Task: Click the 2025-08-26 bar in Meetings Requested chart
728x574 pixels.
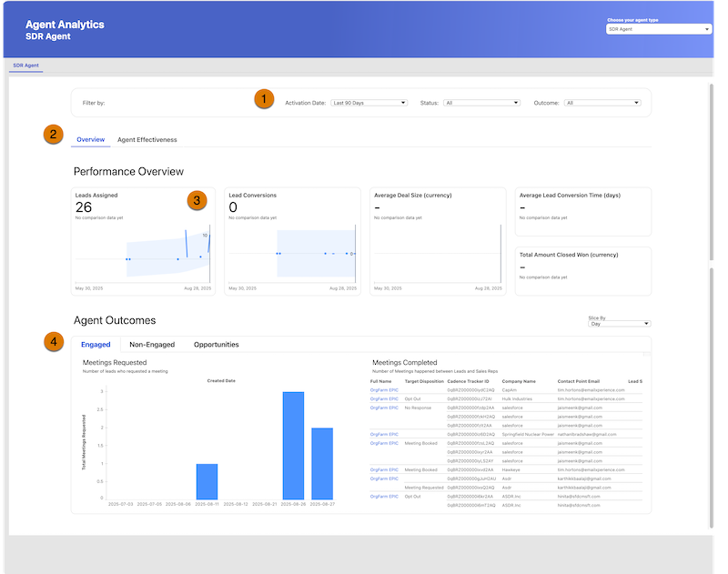Action: tap(293, 446)
